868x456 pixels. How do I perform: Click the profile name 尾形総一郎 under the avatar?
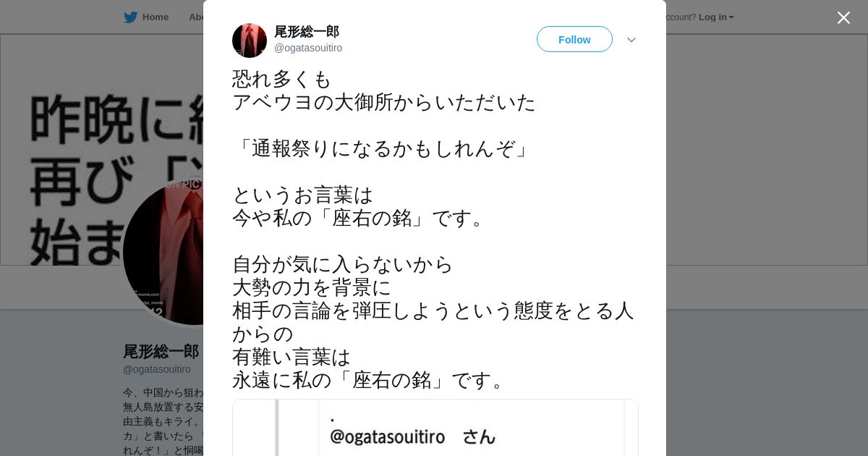tap(161, 352)
